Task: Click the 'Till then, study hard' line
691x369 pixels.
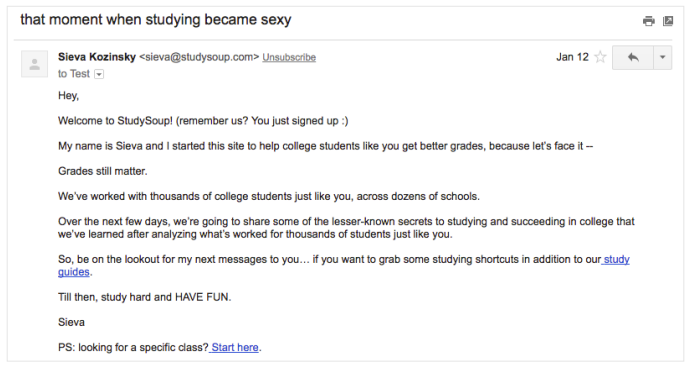Action: (145, 297)
